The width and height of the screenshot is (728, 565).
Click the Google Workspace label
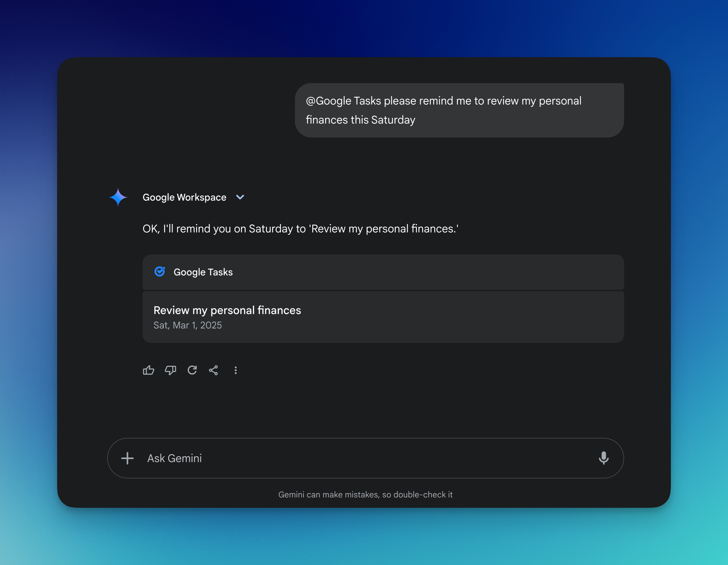coord(185,197)
